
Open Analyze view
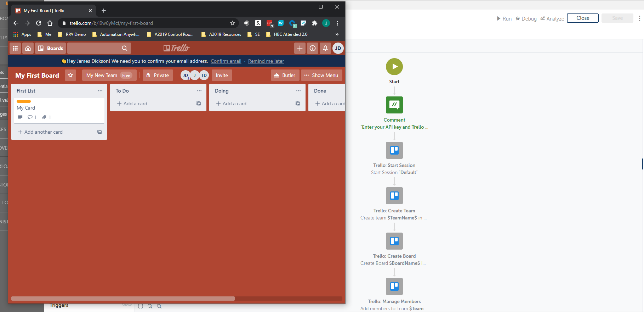(x=552, y=18)
